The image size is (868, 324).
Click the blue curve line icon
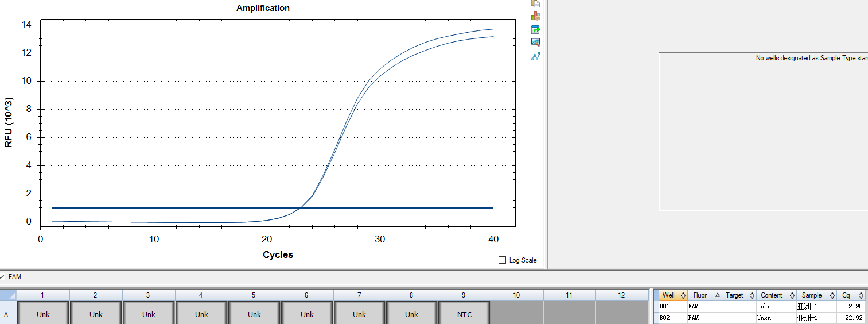point(536,56)
